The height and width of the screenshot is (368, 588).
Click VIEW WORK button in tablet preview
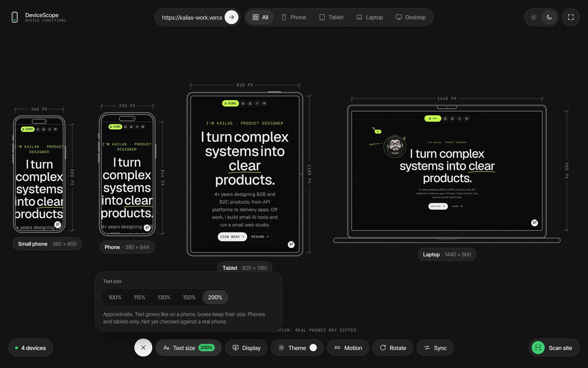click(x=232, y=237)
